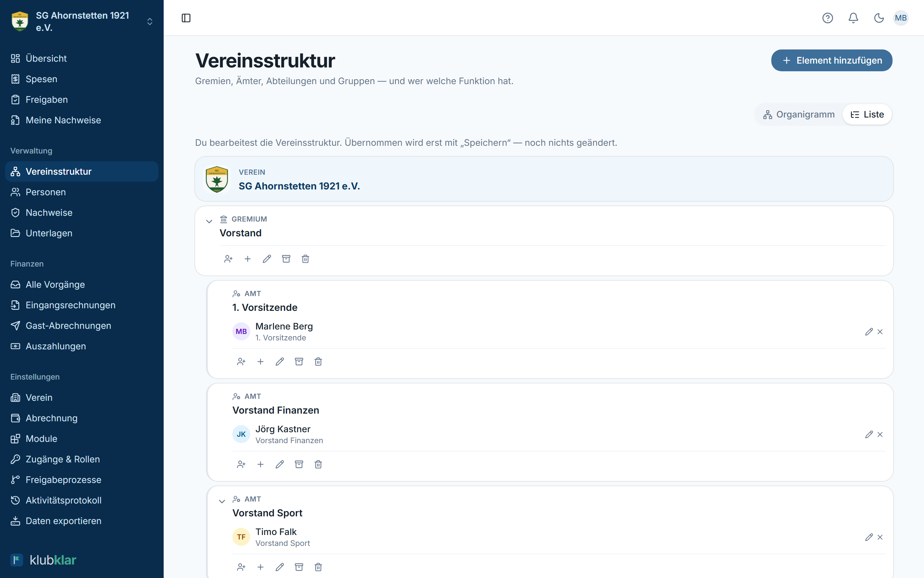Assign person to Vorstand gremium
Screen dimensions: 924x578
tap(228, 259)
